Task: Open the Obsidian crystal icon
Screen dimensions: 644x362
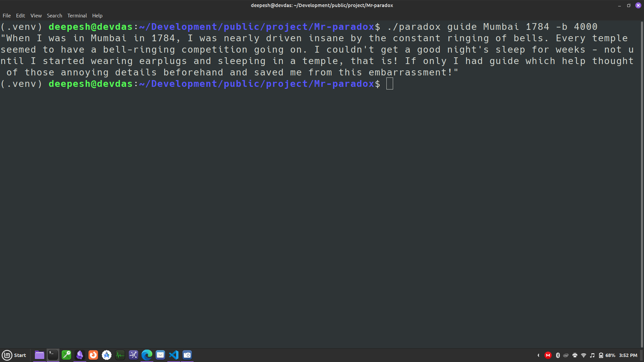Action: (80, 355)
